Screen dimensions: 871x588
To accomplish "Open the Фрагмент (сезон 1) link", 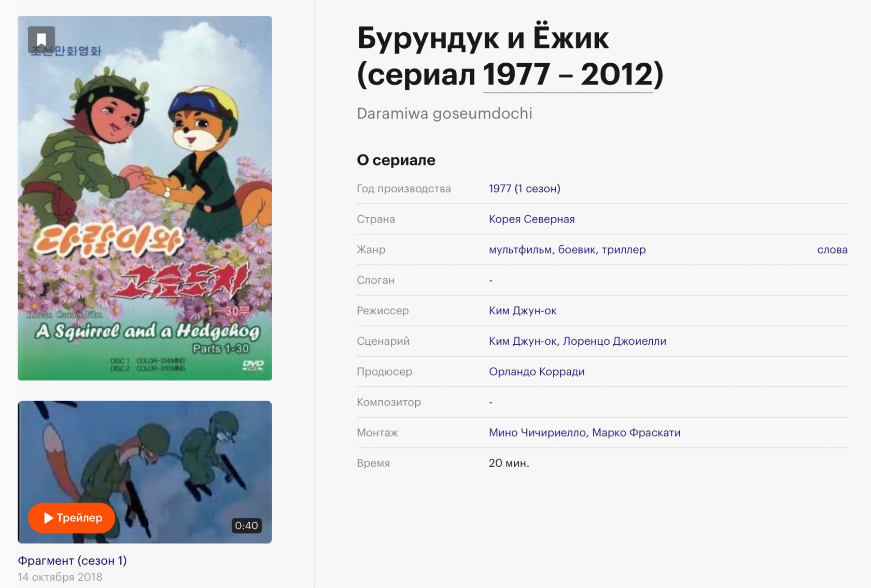I will pos(72,560).
